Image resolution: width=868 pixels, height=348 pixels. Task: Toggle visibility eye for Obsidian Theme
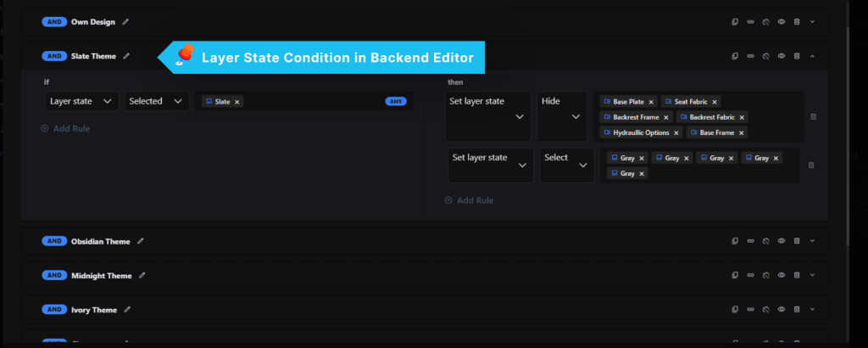click(x=782, y=241)
